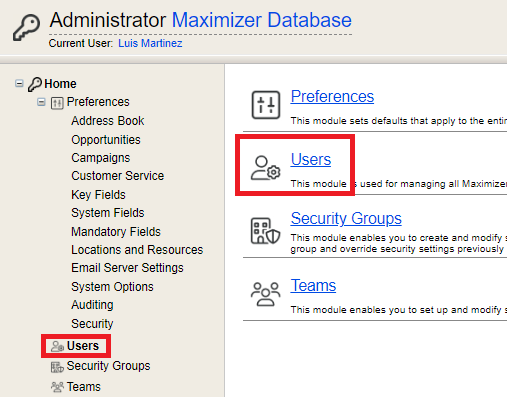
Task: Click the Preferences sliders icon in tree
Action: click(57, 103)
